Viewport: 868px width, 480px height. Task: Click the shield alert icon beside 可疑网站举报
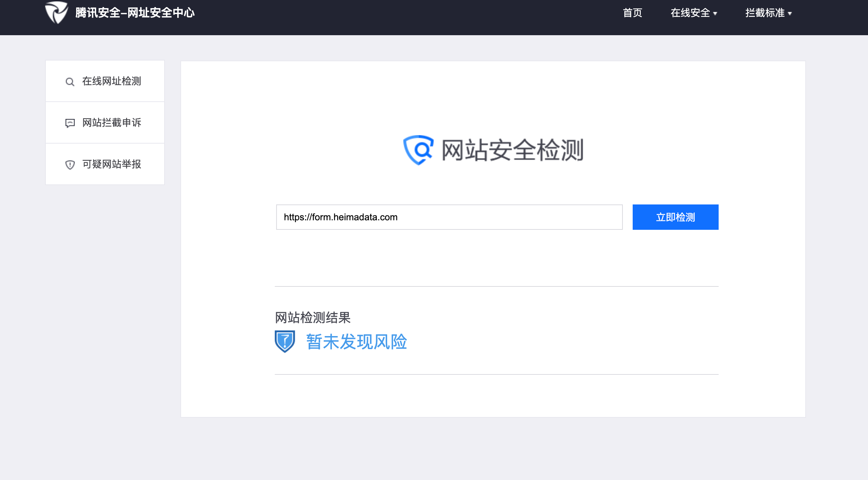click(70, 165)
